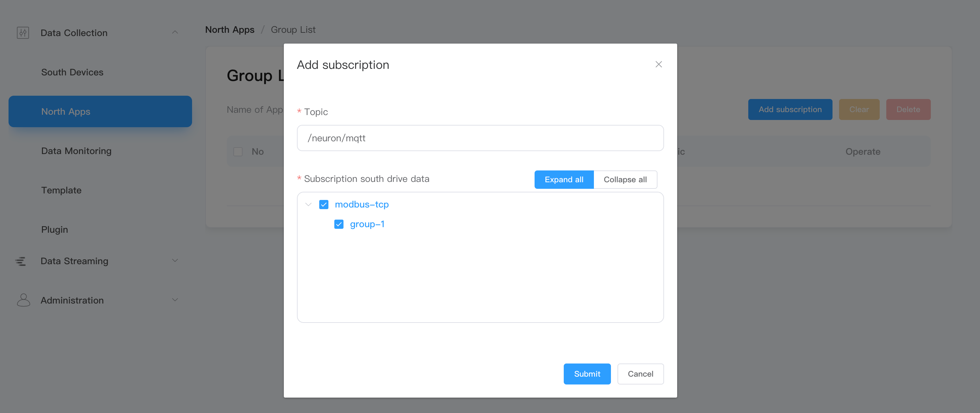980x413 pixels.
Task: Collapse the Data Collection menu chevron
Action: 175,32
